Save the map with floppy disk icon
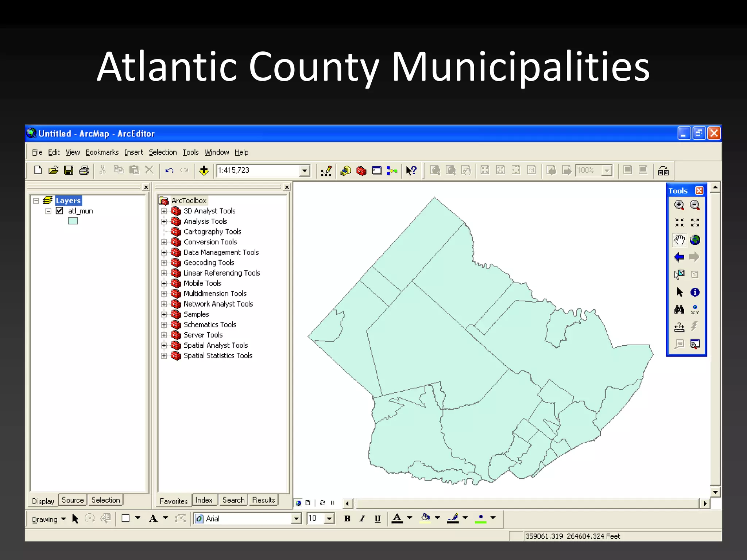This screenshot has height=560, width=747. pyautogui.click(x=69, y=170)
